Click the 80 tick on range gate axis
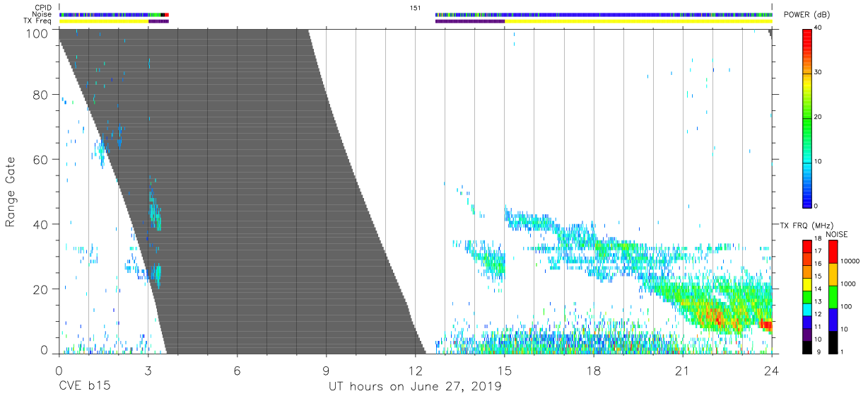This screenshot has height=401, width=868. click(41, 95)
